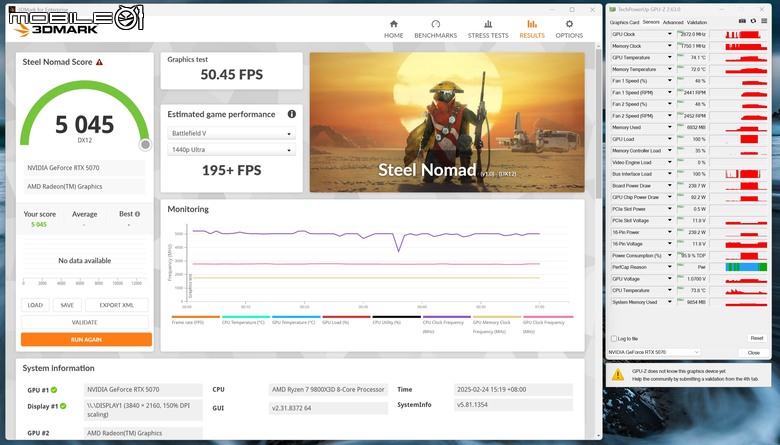Click the Steel Nomad Score warning triangle
Screen dimensions: 780x445
tap(99, 62)
